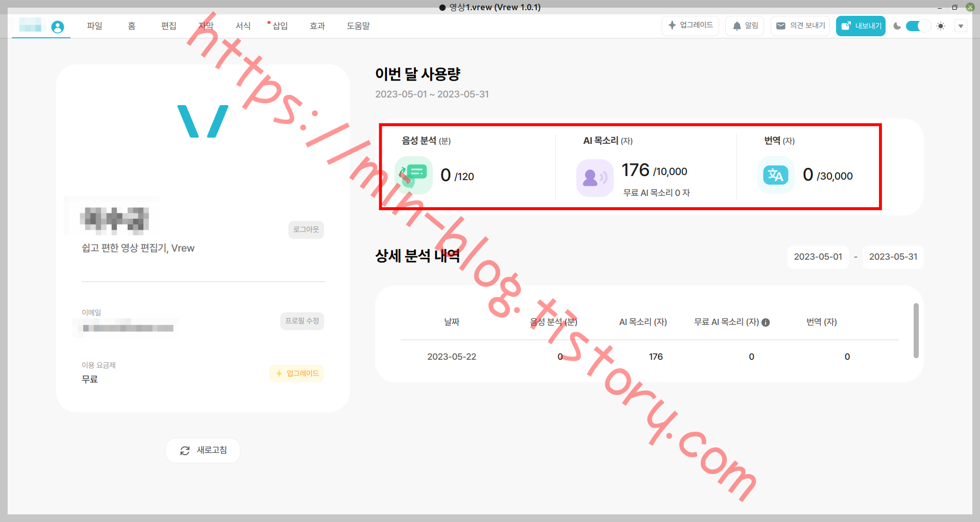The image size is (980, 522).
Task: Open the 서식 menu
Action: [x=243, y=26]
